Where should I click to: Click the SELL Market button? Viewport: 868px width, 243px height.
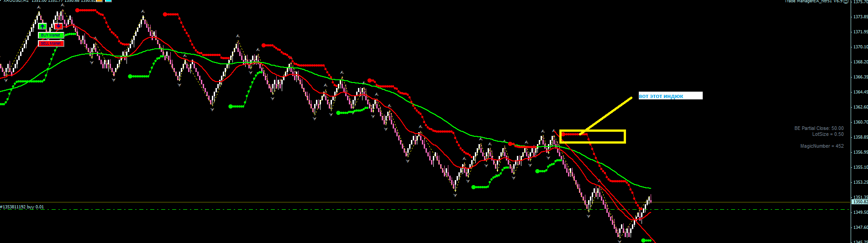pos(51,43)
